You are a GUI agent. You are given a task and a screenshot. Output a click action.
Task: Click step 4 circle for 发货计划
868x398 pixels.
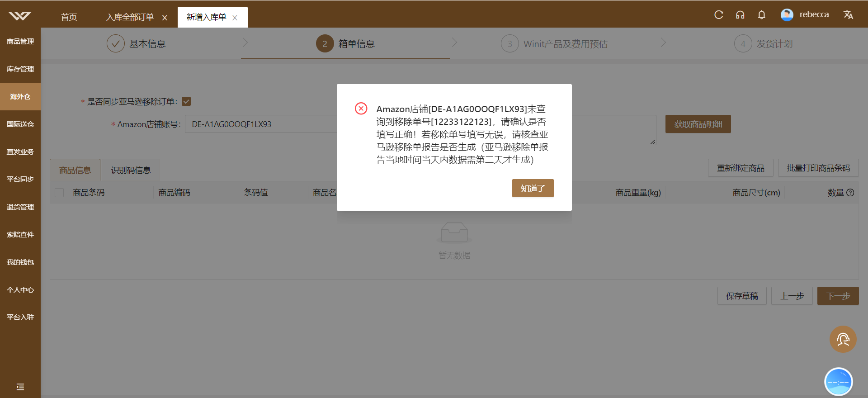coord(743,43)
